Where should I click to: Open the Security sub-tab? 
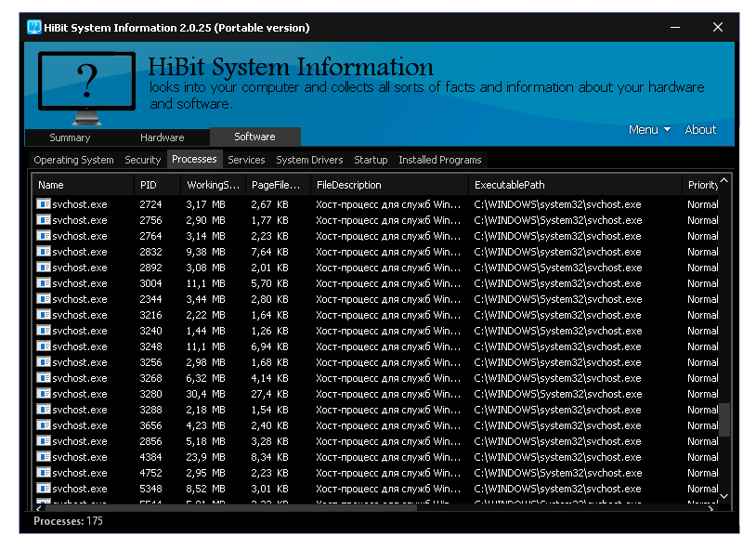143,160
